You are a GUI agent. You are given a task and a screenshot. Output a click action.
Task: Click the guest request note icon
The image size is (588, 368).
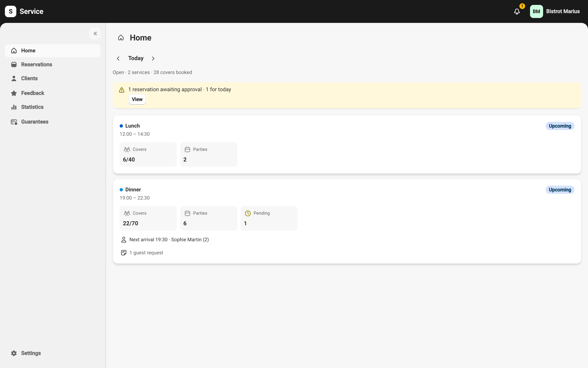124,253
